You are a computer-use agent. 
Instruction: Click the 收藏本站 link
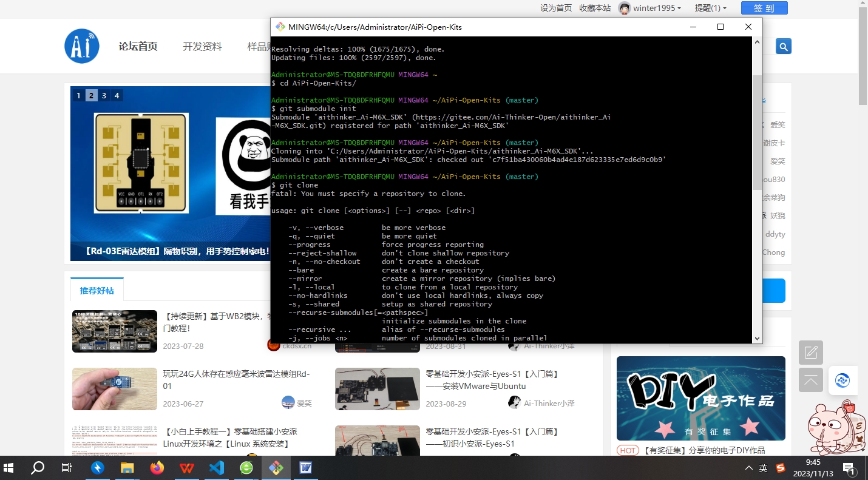tap(595, 8)
